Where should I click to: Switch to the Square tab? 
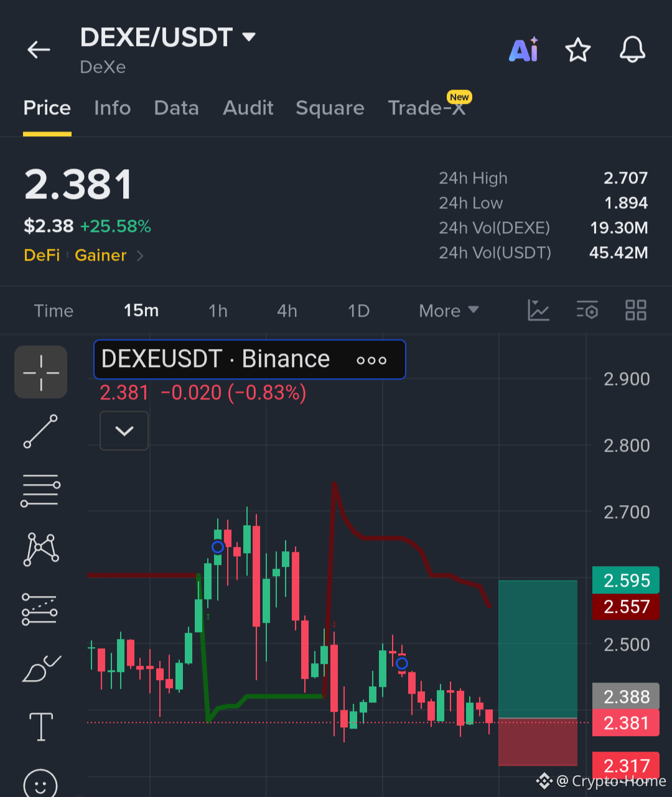click(x=330, y=108)
